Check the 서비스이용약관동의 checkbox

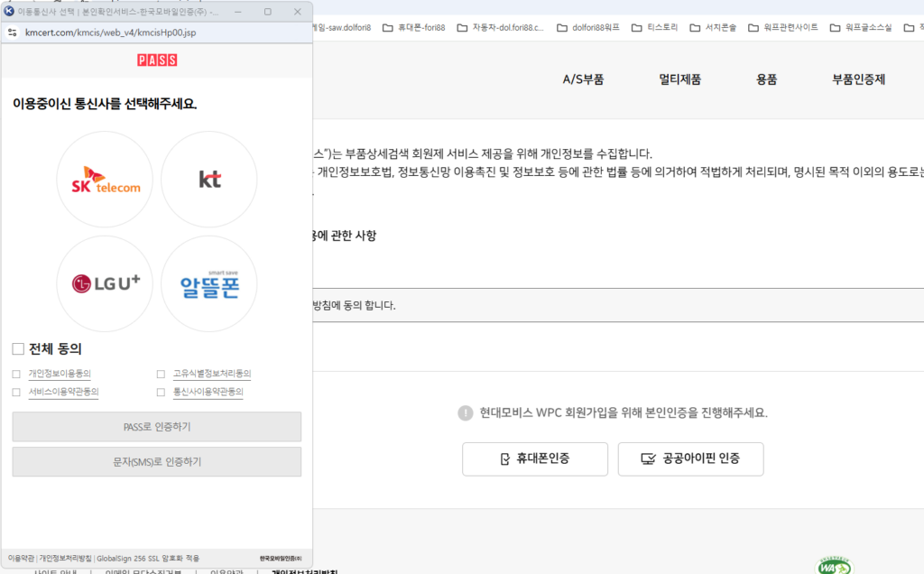15,392
